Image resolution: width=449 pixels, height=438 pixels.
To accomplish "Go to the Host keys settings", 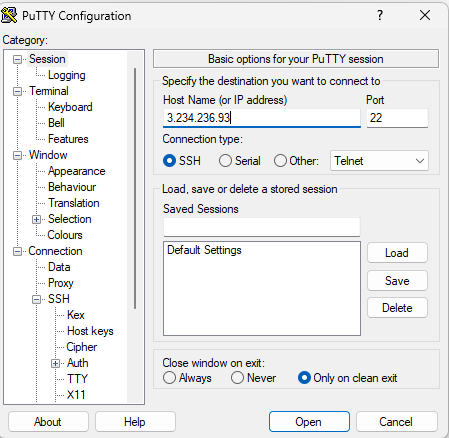I will 90,331.
